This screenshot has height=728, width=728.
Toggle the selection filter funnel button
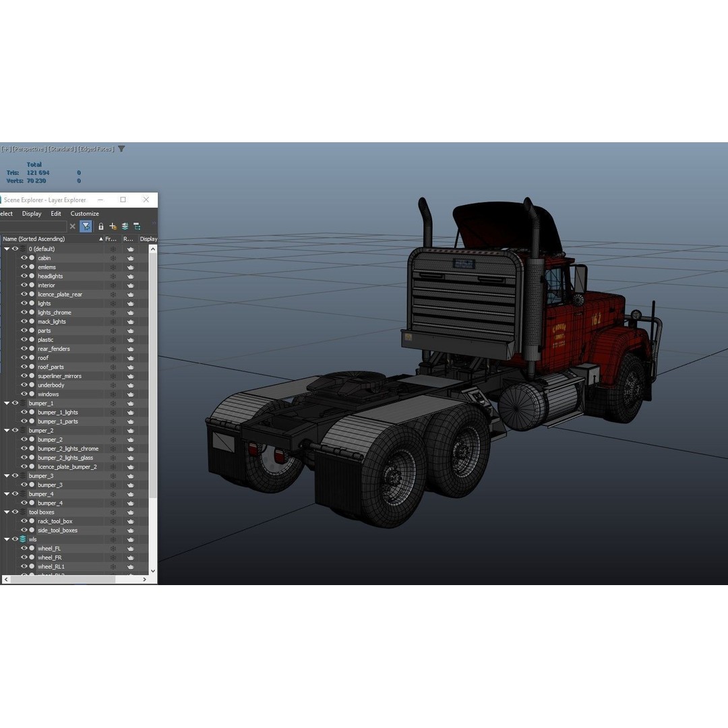pos(86,226)
